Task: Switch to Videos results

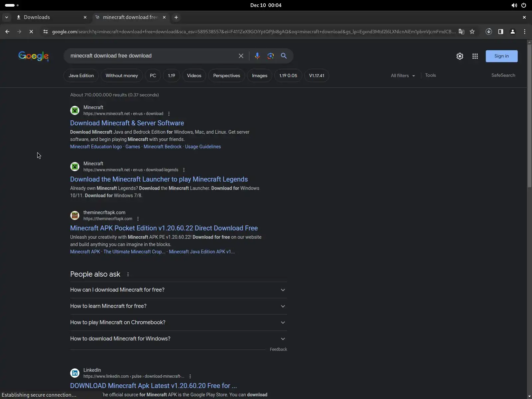Action: (194, 75)
